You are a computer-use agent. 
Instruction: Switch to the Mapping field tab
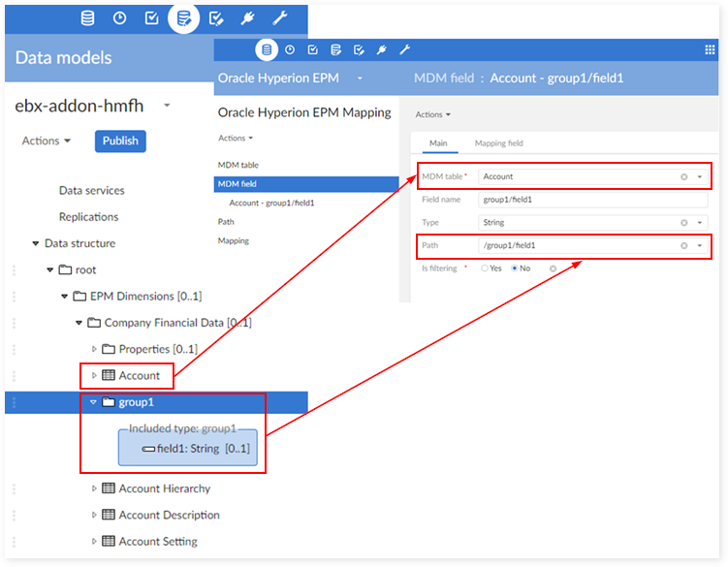tap(498, 143)
